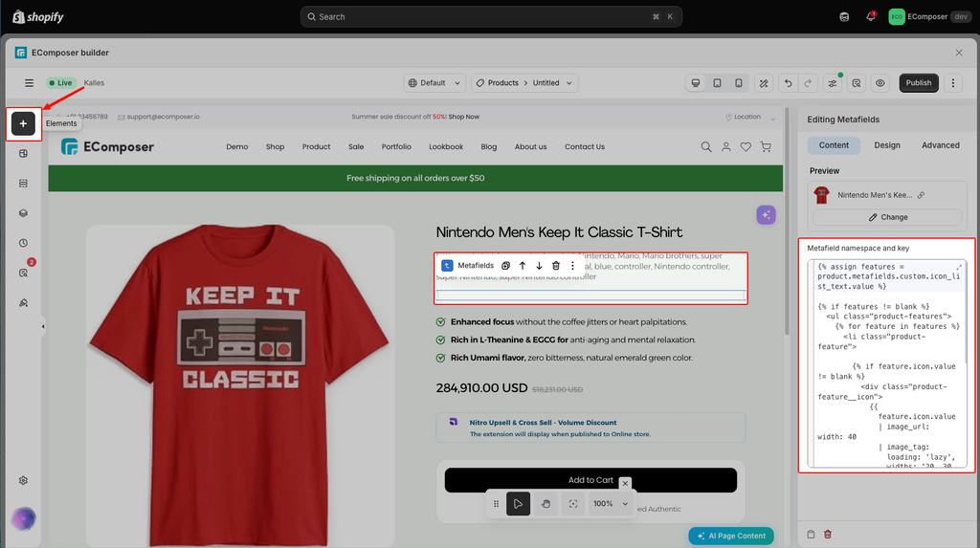
Task: Click the fit-to-screen focus icon
Action: point(573,504)
